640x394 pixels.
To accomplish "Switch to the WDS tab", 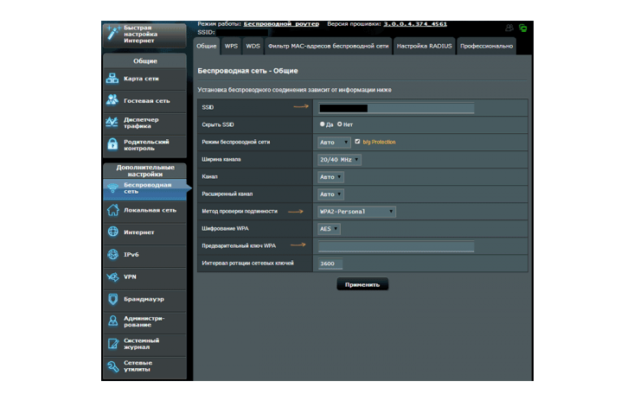I will [253, 46].
